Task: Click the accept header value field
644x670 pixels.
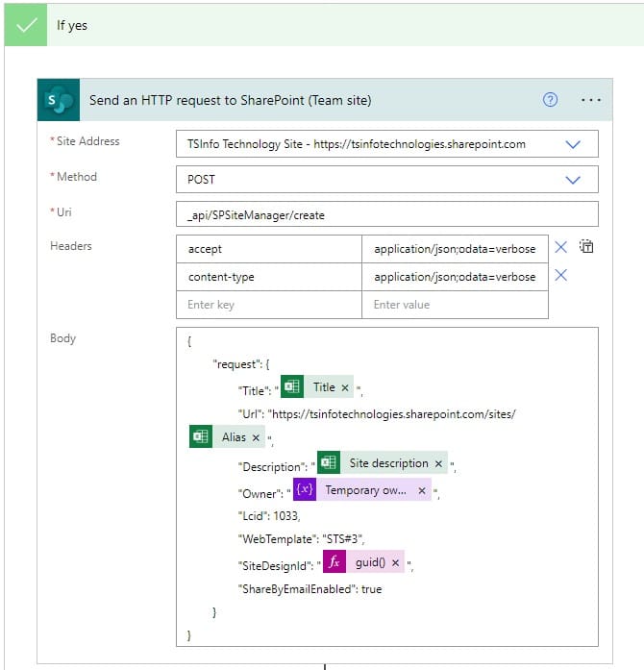Action: click(455, 249)
